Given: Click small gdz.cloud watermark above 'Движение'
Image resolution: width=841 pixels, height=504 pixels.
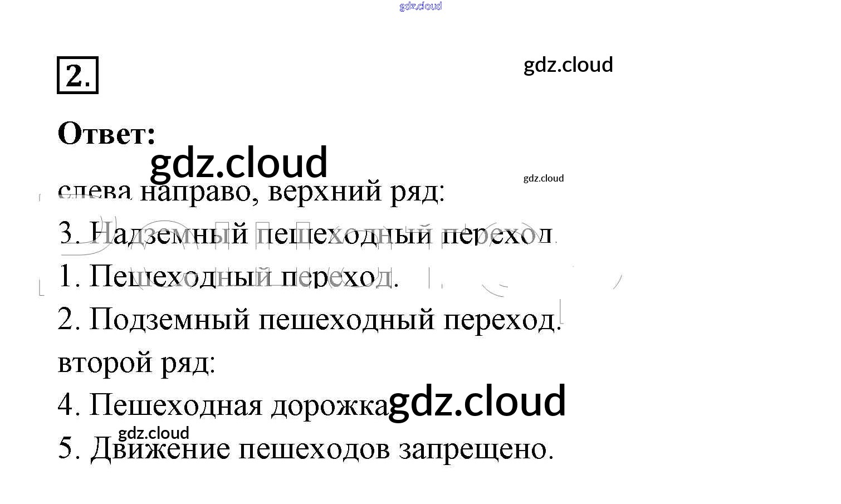Looking at the screenshot, I should (x=154, y=433).
